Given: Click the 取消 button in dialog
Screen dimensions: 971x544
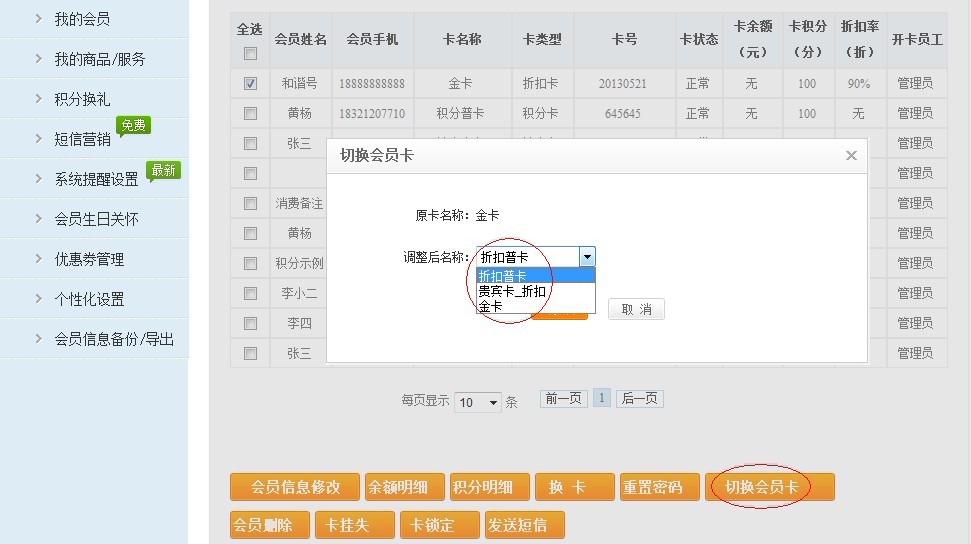Looking at the screenshot, I should (636, 309).
